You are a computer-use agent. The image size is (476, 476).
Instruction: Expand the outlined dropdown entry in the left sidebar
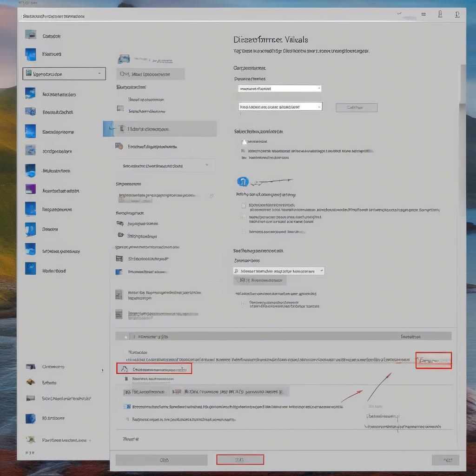pos(64,74)
